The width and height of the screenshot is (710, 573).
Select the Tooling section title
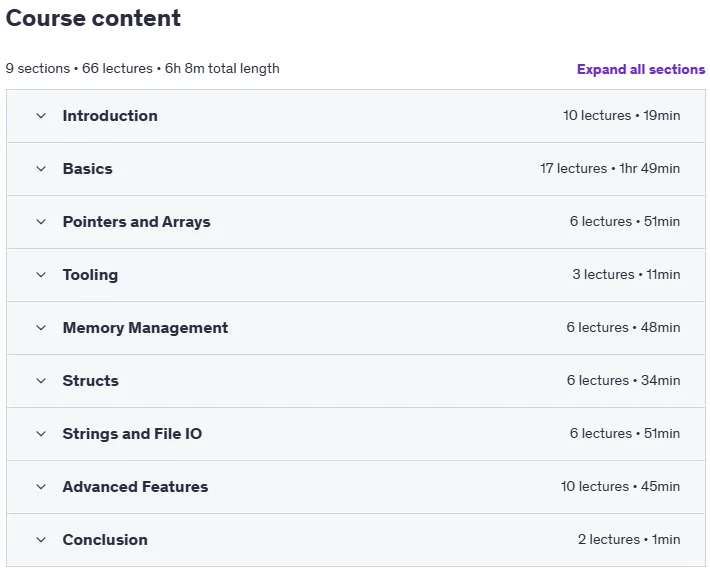point(90,275)
